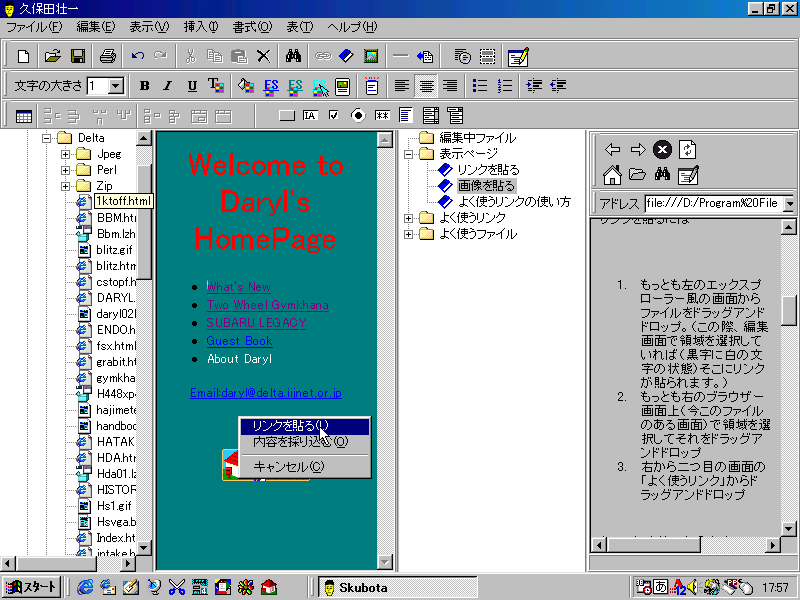
Task: Choose キャンセル(C) in the context menu
Action: click(305, 466)
